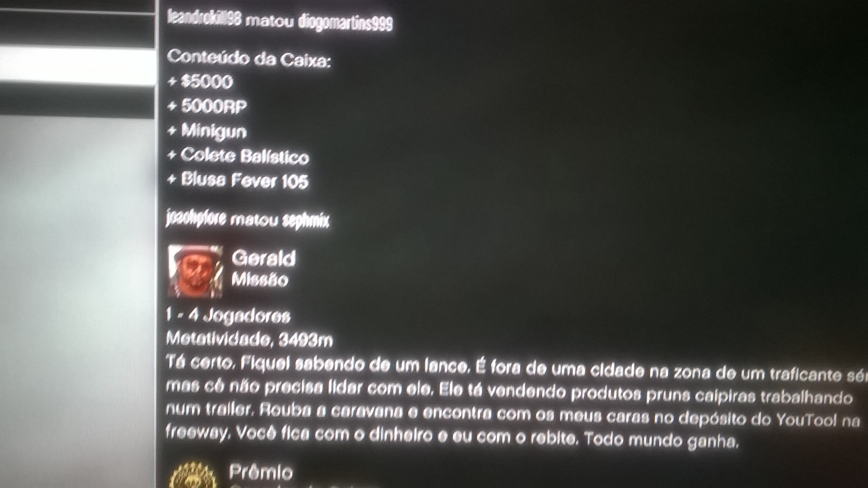Select the black menu row below the highlight
Screen dimensions: 868x488
click(x=77, y=100)
